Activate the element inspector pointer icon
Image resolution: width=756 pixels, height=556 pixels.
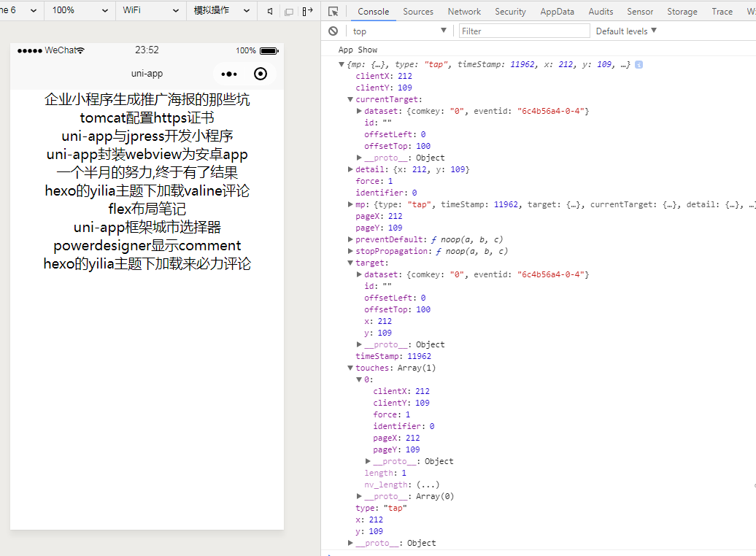point(333,11)
